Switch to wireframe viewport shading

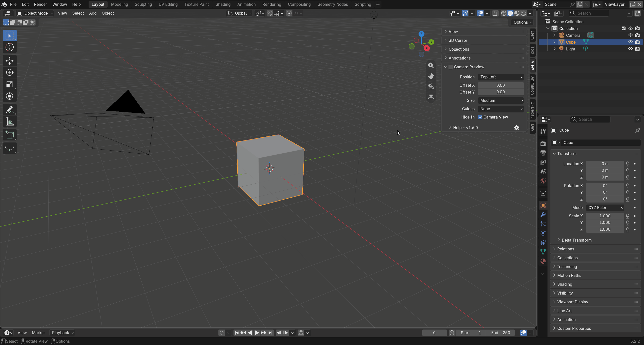click(503, 13)
